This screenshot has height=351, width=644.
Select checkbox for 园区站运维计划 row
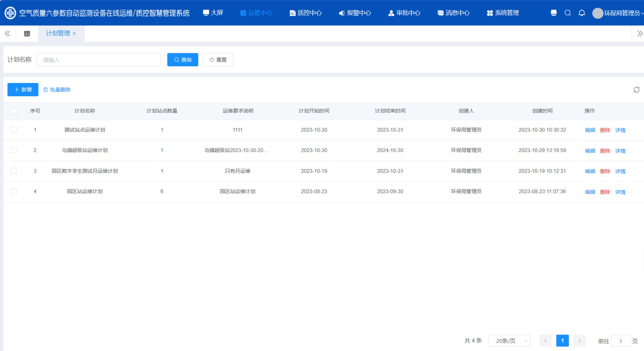(14, 191)
